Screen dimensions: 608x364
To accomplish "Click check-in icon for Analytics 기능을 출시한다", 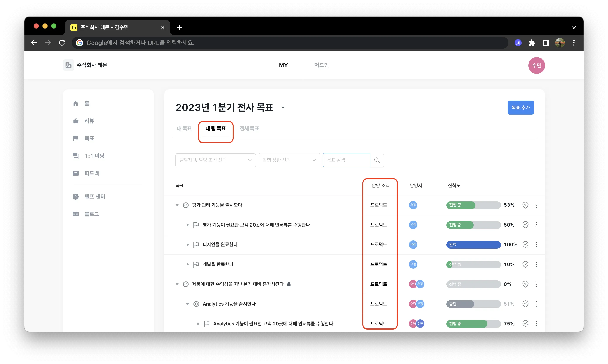I will click(525, 304).
